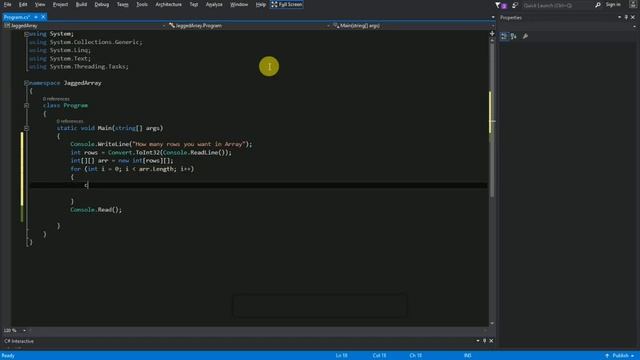This screenshot has width=640, height=360.
Task: Close the Program.cs tab
Action: coord(43,17)
